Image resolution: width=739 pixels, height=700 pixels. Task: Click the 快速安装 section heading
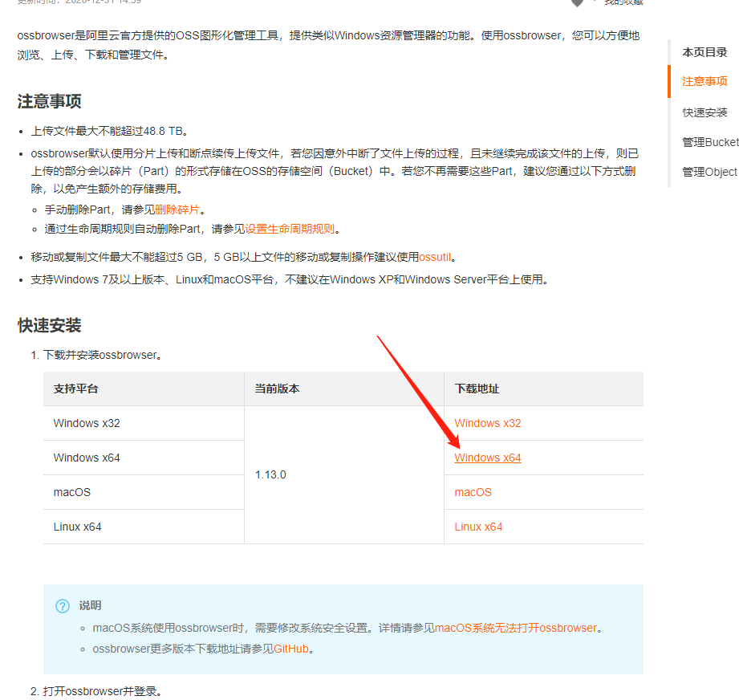(50, 325)
